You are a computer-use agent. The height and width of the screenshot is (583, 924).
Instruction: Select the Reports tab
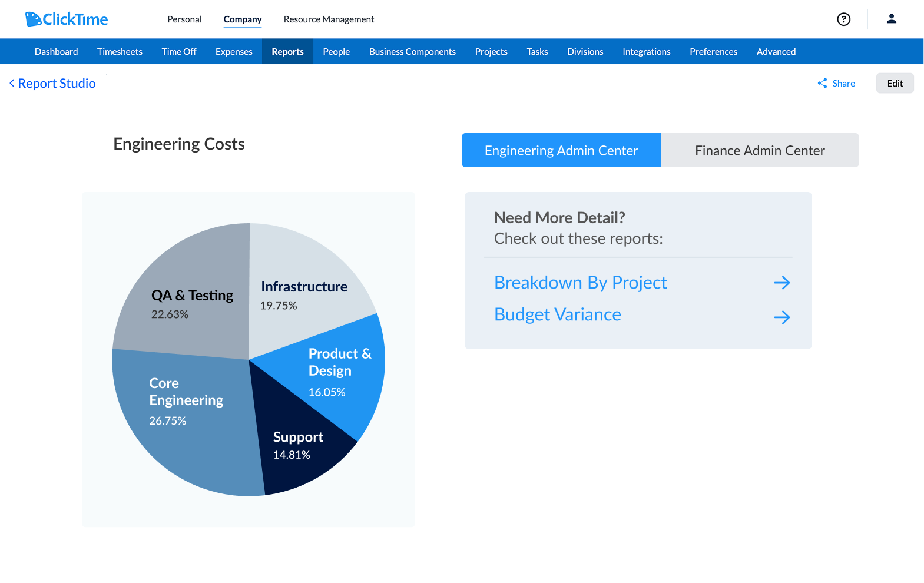[x=288, y=52]
